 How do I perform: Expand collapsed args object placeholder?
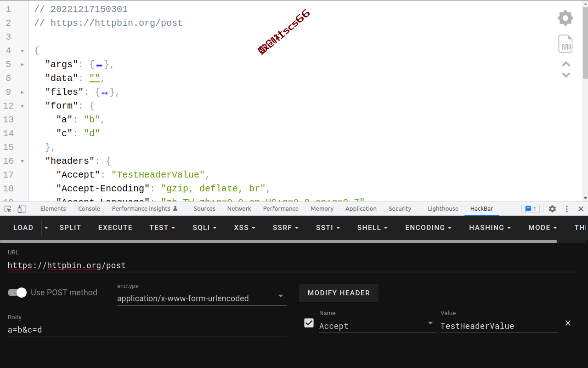99,65
